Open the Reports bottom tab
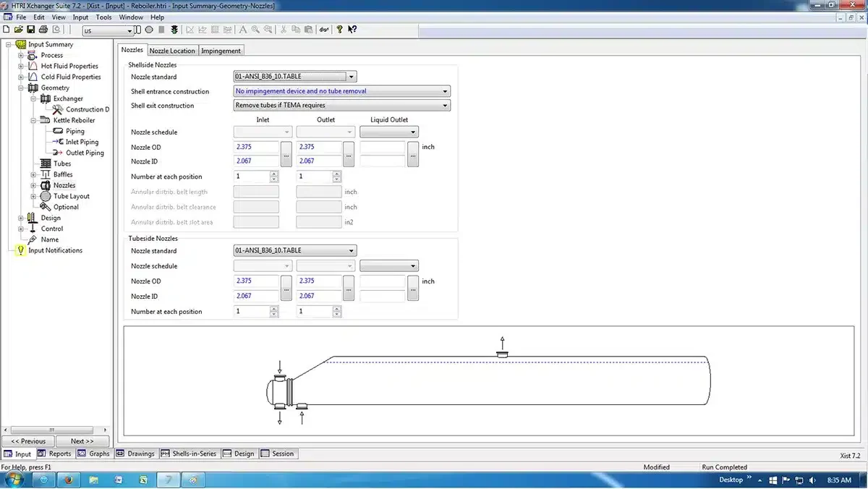 point(54,454)
